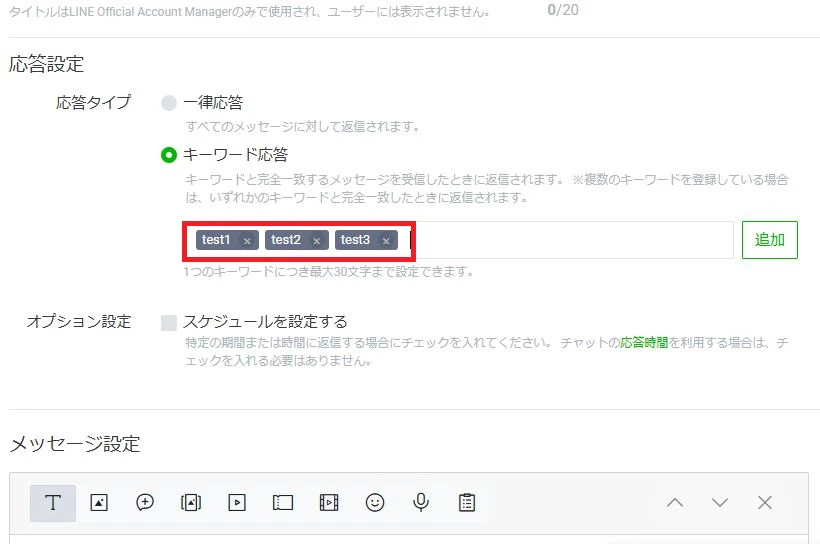Viewport: 820px width, 544px height.
Task: Select the キーワード応答 radio option
Action: pos(169,155)
